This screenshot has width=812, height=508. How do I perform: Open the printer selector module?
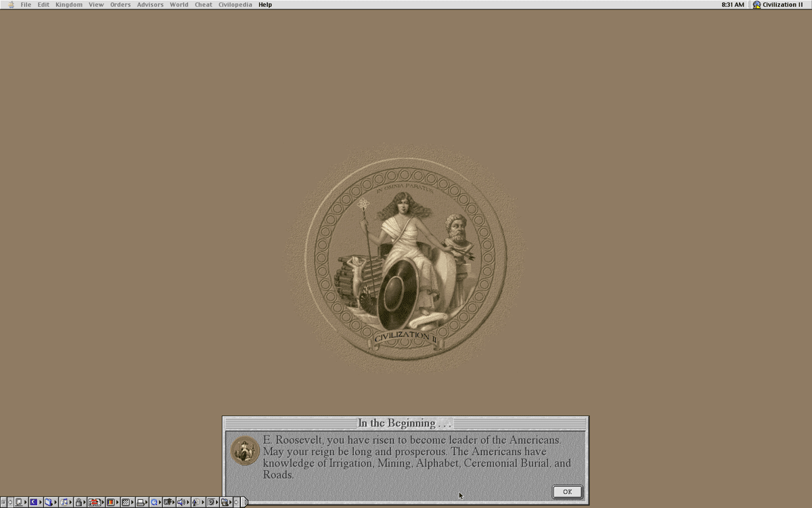click(142, 502)
